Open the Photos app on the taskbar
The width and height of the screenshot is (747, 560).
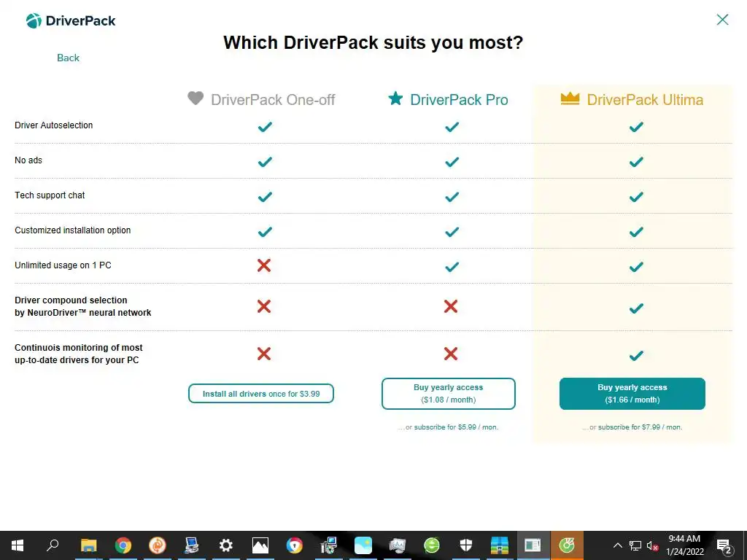point(260,545)
